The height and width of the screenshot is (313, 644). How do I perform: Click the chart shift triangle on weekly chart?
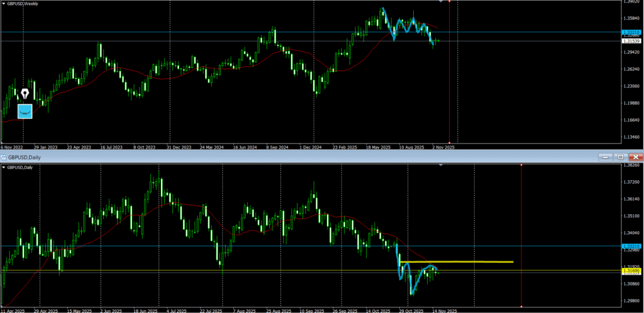coord(440,2)
